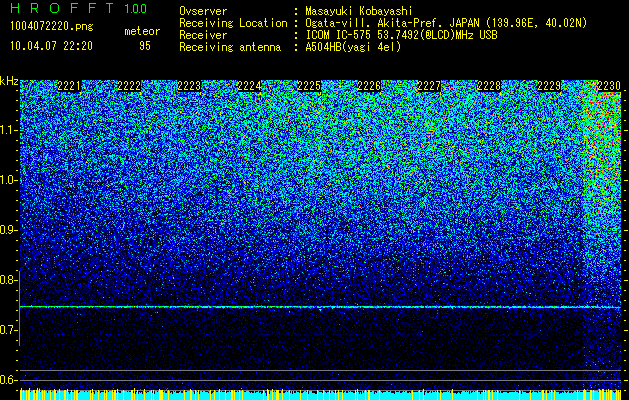Click the Ogata-vill. Akita-Pref. JAPAN location text
Viewport: 629px width, 400px height.
click(x=446, y=23)
